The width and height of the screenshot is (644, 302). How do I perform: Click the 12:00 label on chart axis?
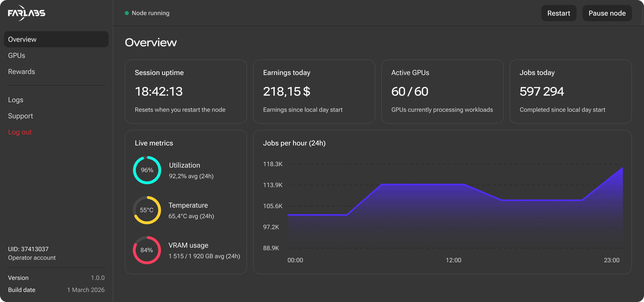click(x=453, y=260)
